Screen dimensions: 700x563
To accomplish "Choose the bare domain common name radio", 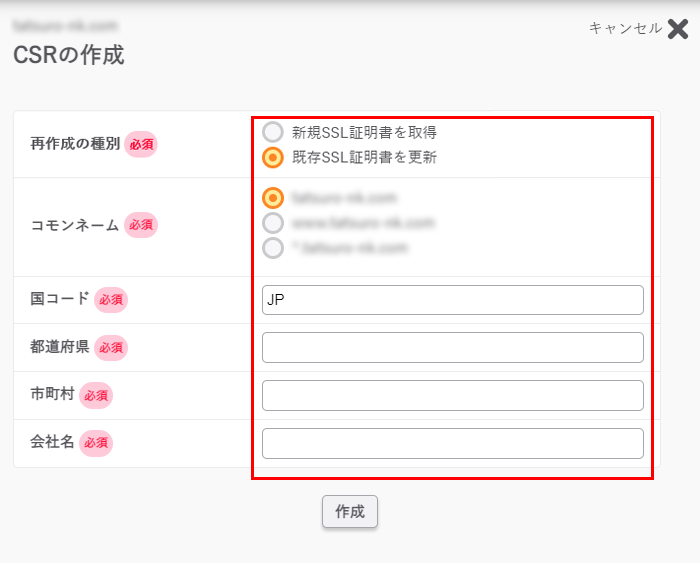I will pyautogui.click(x=273, y=198).
